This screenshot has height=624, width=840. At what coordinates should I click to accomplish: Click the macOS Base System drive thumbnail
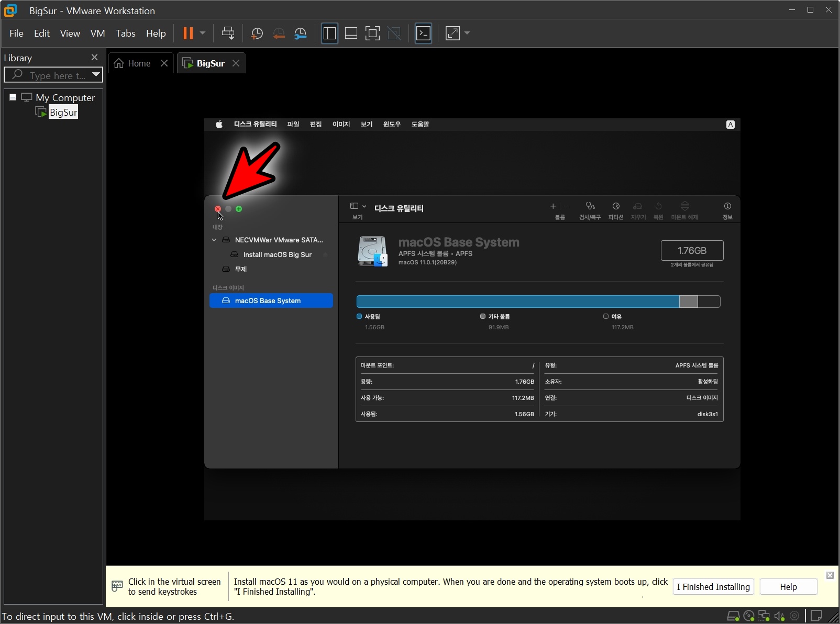[x=372, y=251]
